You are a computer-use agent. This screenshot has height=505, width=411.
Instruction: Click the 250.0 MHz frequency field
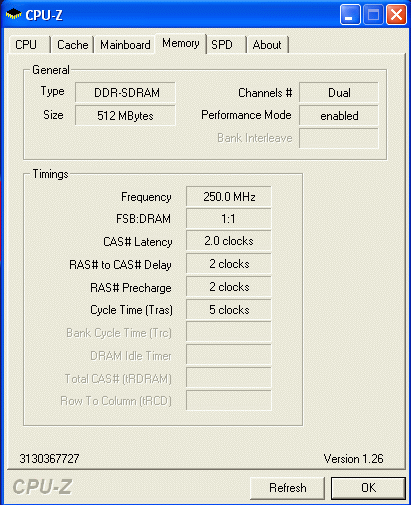point(229,196)
